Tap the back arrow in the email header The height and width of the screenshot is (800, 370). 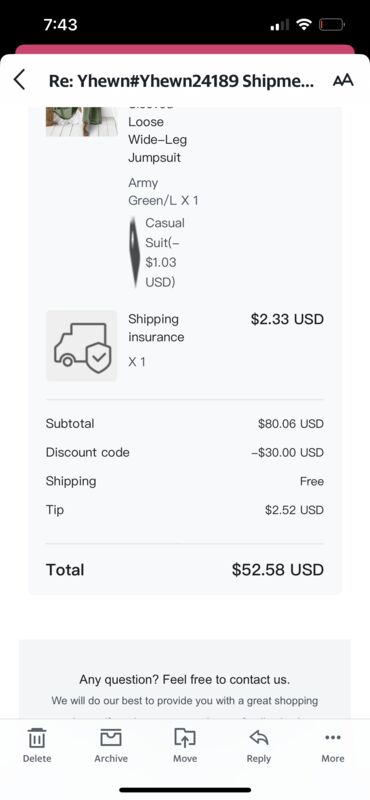click(19, 80)
